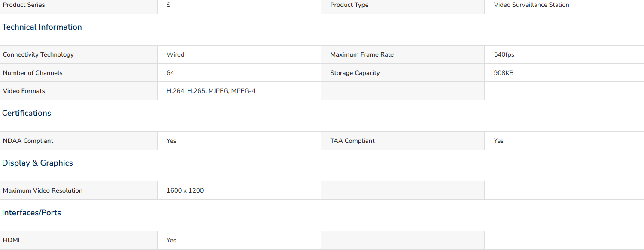Select the Maximum Video Resolution label
The height and width of the screenshot is (250, 644).
click(43, 190)
